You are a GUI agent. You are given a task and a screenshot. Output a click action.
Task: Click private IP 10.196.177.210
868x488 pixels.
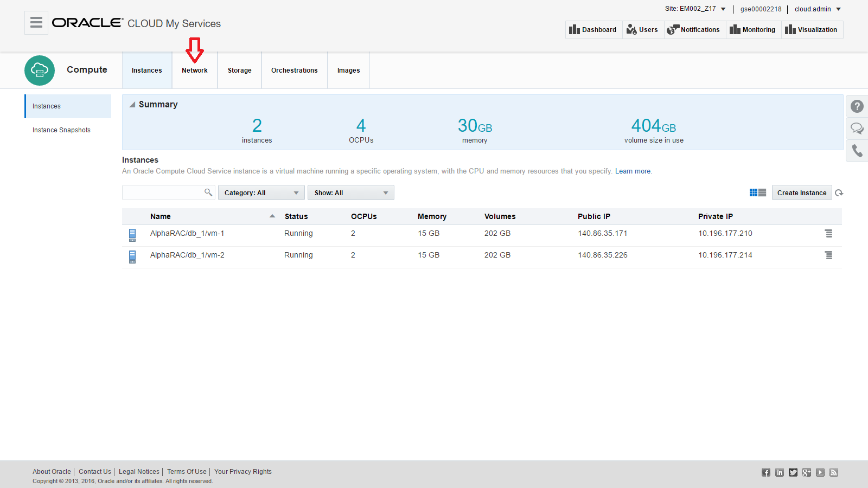tap(725, 233)
